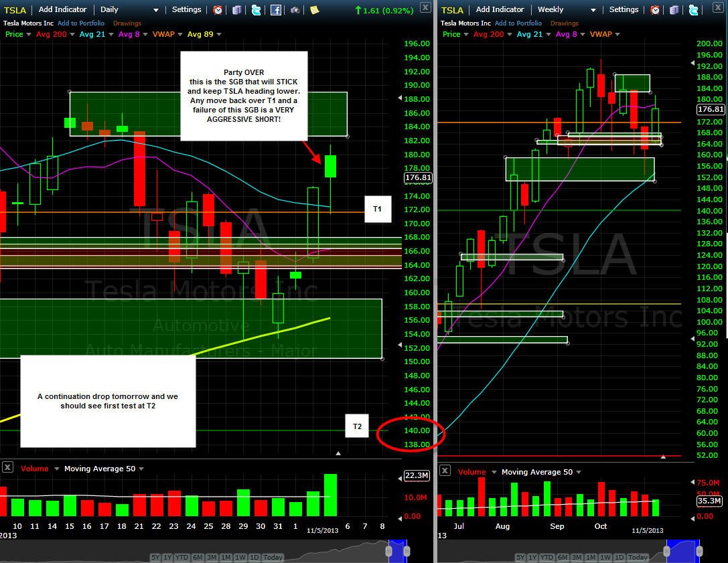Viewport: 728px width, 563px height.
Task: Close the weekly chart Volume panel
Action: pyautogui.click(x=445, y=470)
